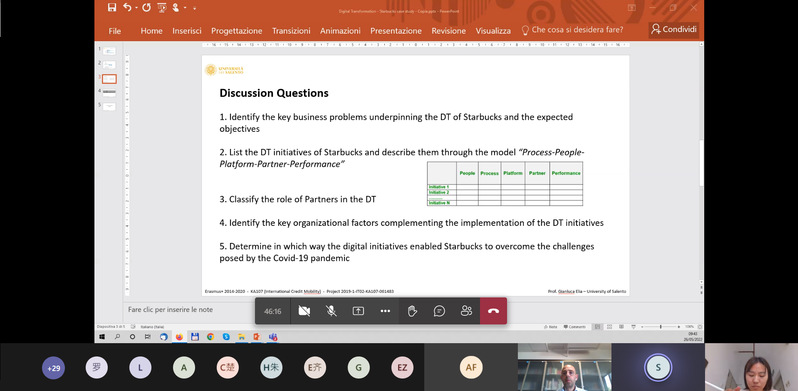Click the 'Classify the role of Partners' line
The height and width of the screenshot is (391, 798).
(298, 200)
